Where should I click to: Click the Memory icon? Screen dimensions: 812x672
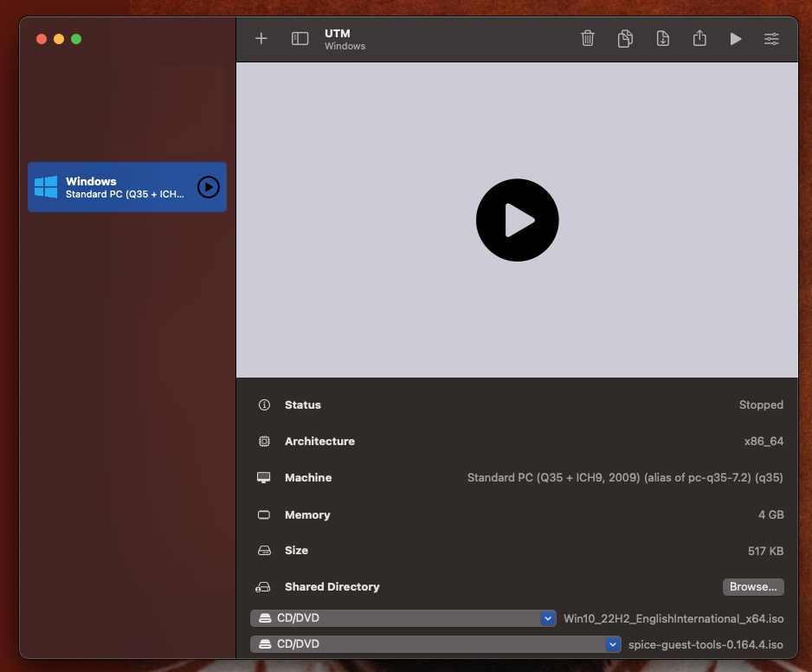[264, 514]
